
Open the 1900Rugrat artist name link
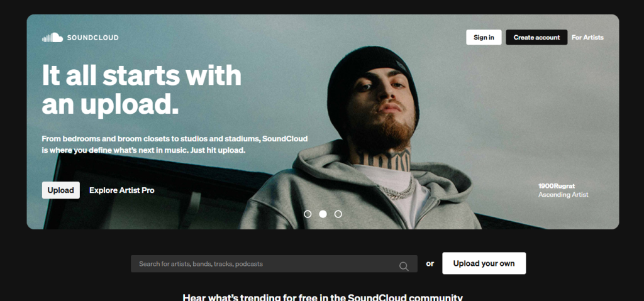[x=557, y=186]
